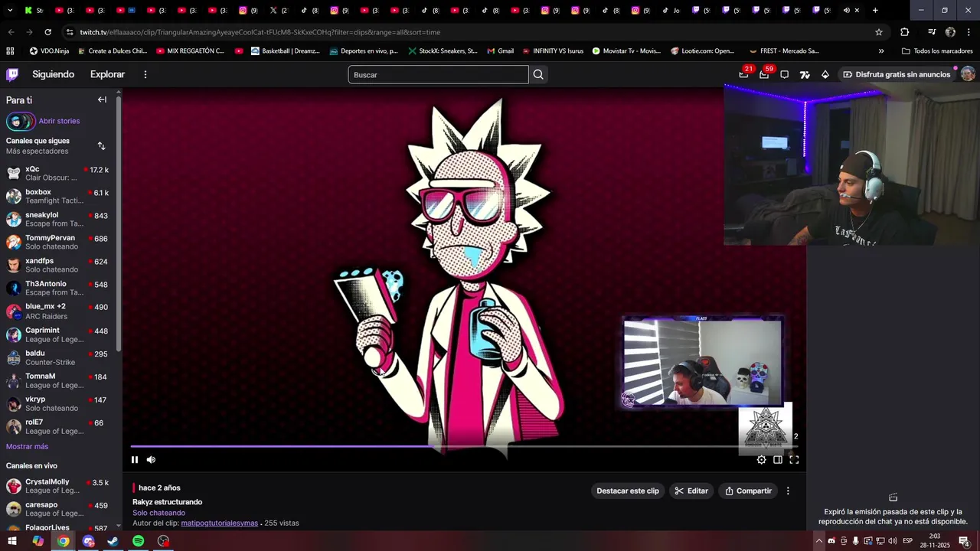Open Todos los marcadores folder
This screenshot has height=551, width=980.
pos(937,51)
